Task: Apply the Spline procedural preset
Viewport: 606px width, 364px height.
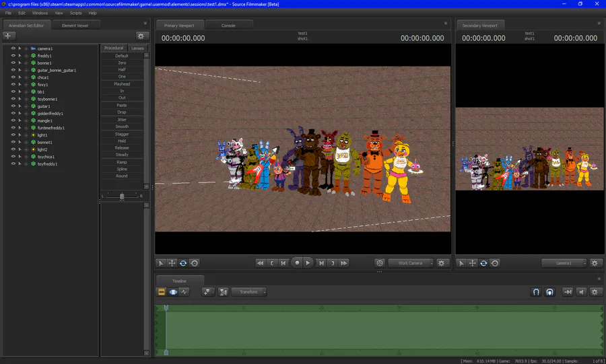Action: pos(122,169)
